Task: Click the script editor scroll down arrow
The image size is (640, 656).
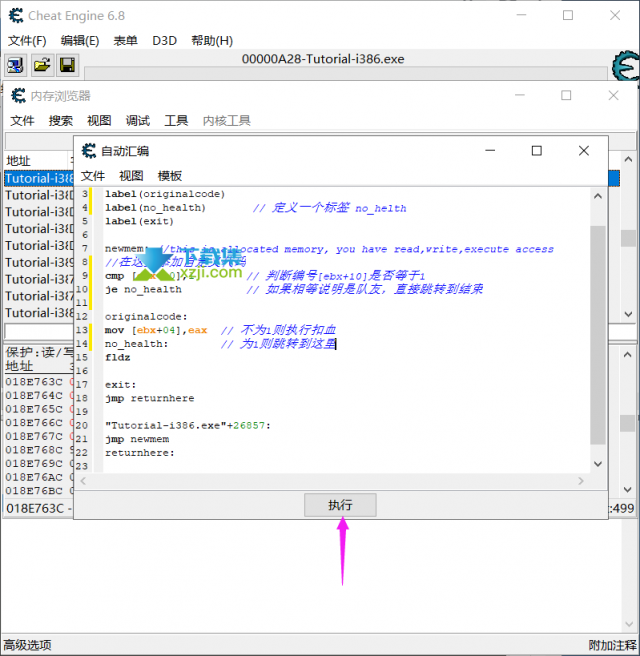Action: (x=598, y=464)
